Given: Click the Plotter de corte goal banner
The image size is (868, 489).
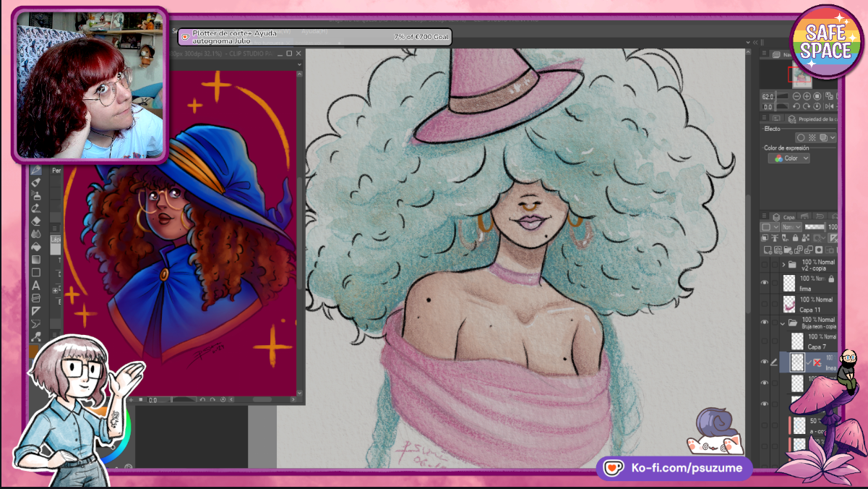Looking at the screenshot, I should click(x=315, y=36).
